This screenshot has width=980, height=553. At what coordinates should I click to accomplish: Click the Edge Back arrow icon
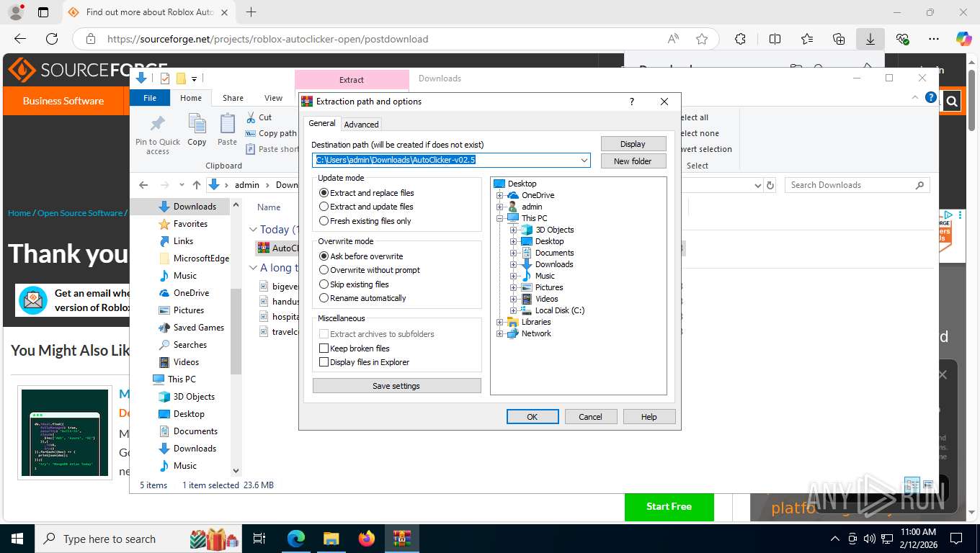tap(20, 39)
